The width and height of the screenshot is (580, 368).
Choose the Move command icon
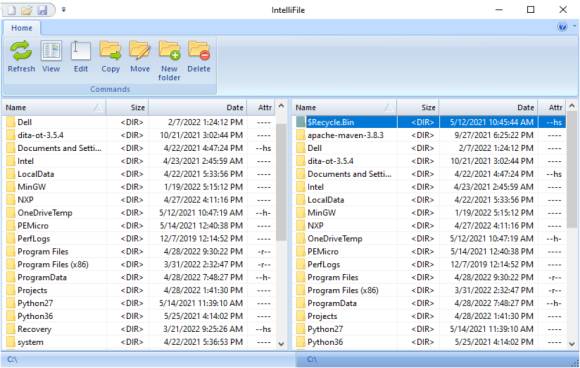click(x=140, y=51)
